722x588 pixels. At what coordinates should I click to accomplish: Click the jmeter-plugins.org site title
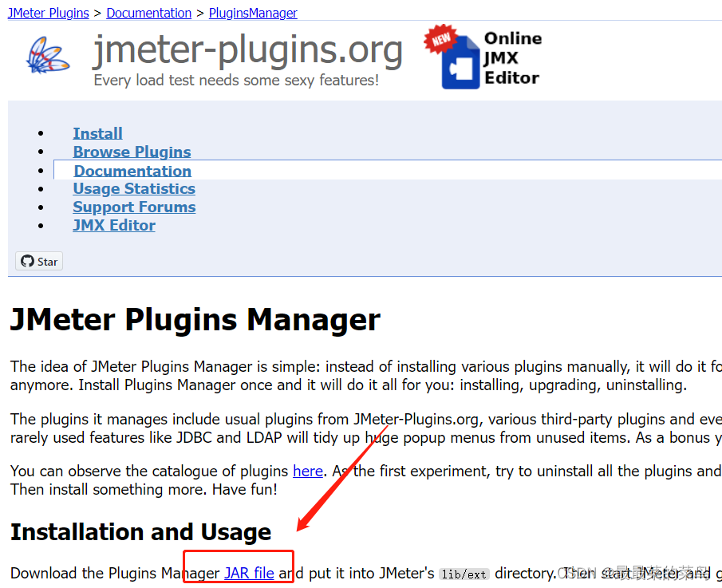pos(248,49)
